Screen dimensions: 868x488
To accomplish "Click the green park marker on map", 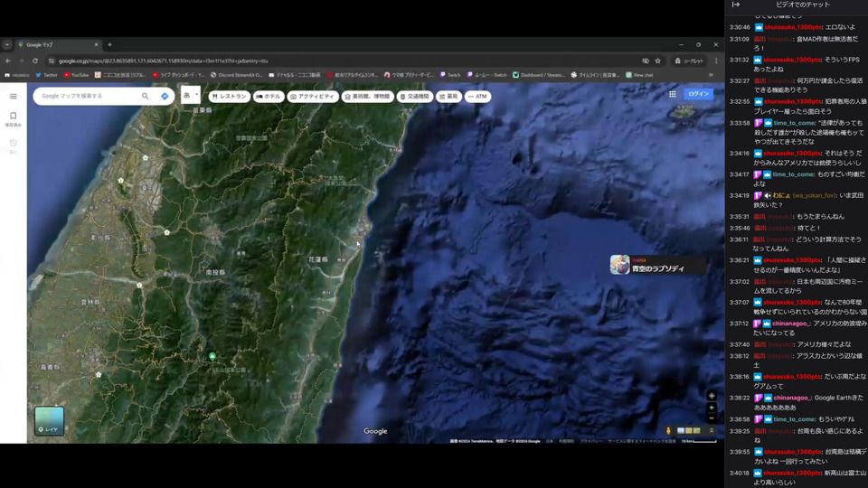I will tap(212, 356).
